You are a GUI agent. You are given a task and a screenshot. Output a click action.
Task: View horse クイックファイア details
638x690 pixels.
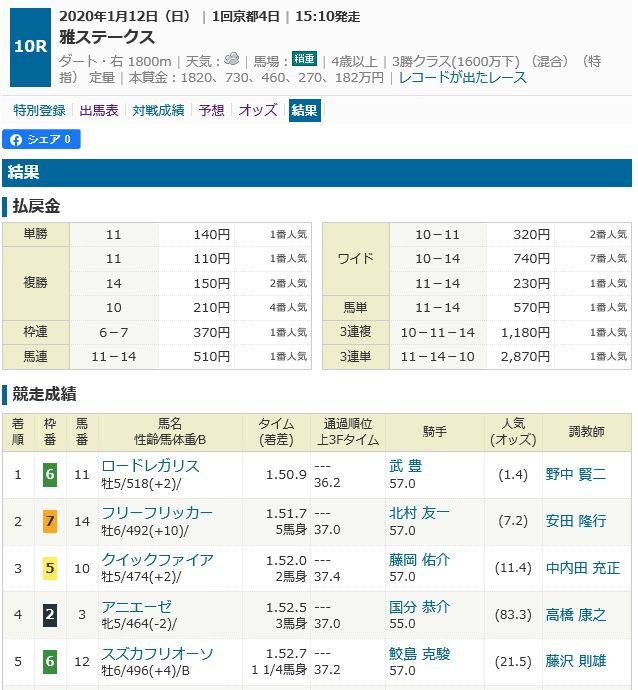pos(157,560)
